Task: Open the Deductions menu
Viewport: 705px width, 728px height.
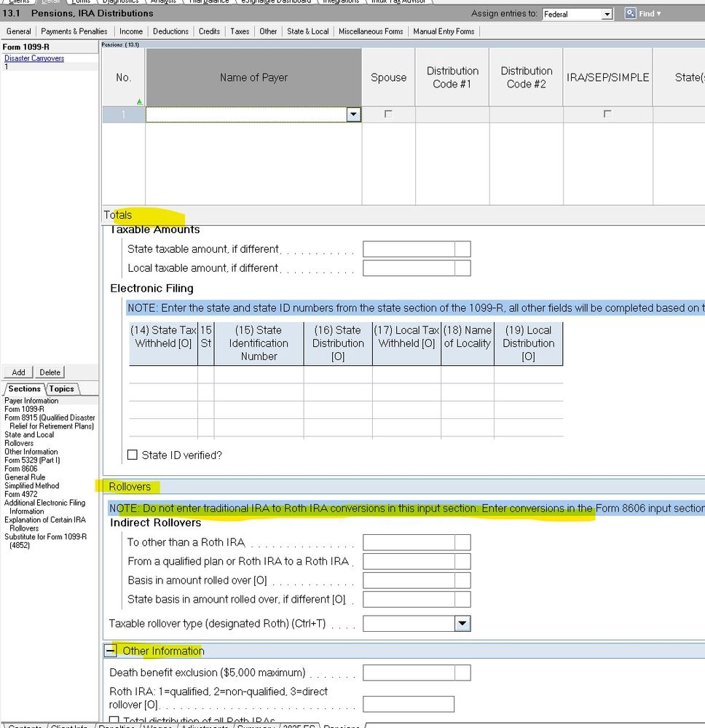Action: pyautogui.click(x=170, y=31)
